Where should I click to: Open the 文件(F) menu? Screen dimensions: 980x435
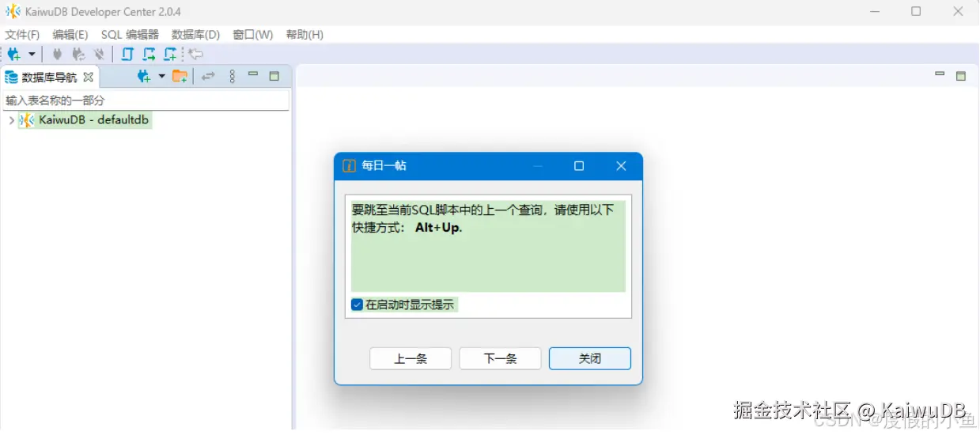(22, 35)
